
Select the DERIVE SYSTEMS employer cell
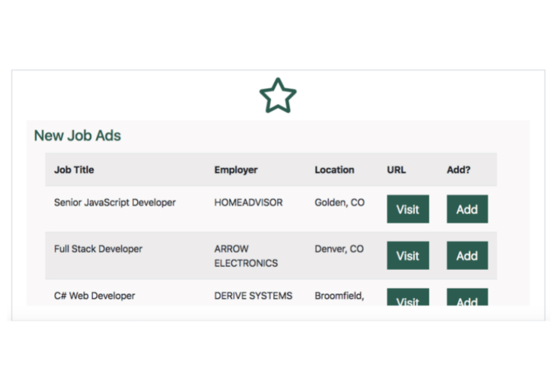click(254, 296)
